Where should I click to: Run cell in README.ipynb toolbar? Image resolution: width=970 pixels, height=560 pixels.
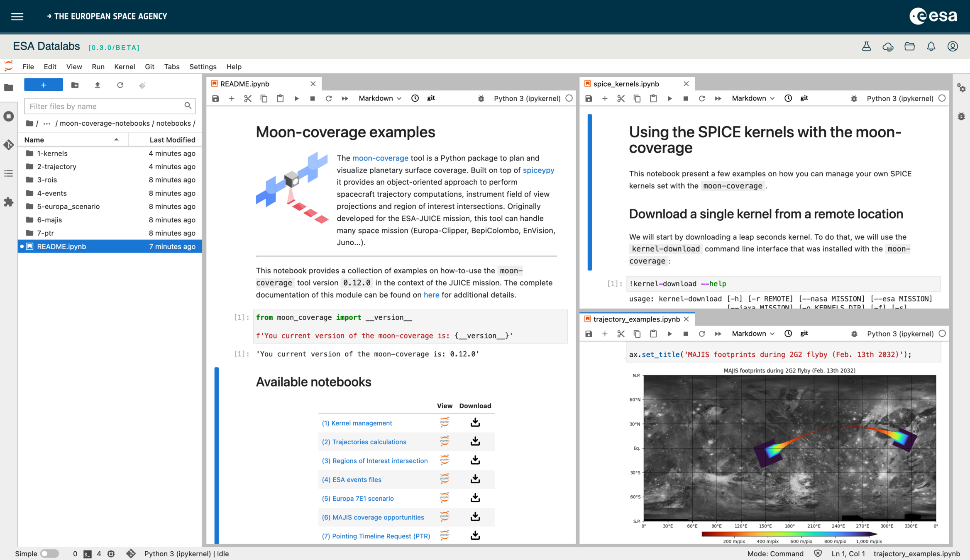(x=296, y=98)
